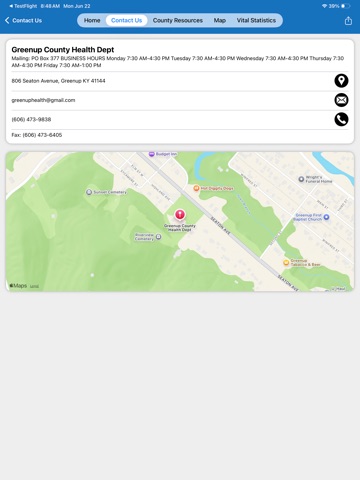
Task: Tap the Riverview Cemetery map marker
Action: 159,237
